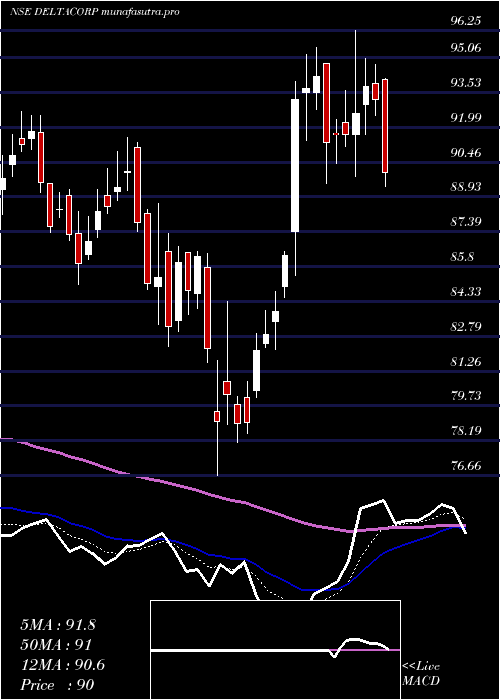Click the 96.25 price label
Screen dimensions: 500x700
click(466, 21)
